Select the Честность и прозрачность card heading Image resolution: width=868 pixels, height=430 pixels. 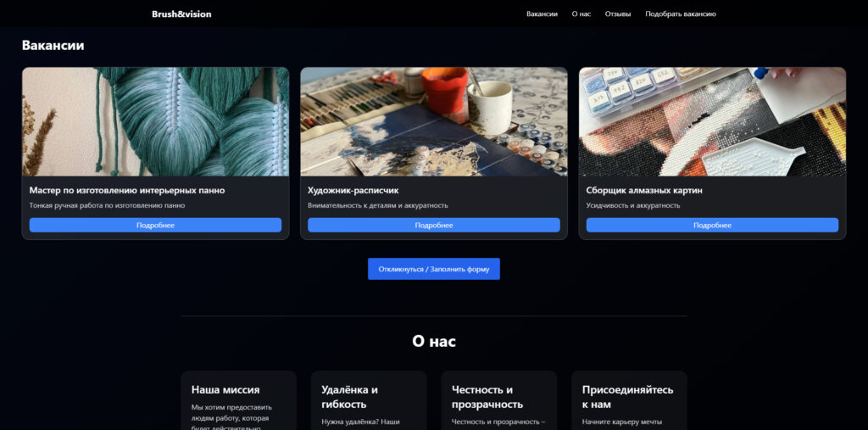487,397
